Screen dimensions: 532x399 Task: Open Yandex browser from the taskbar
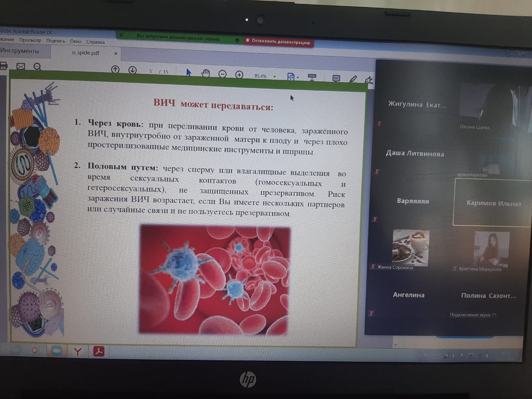[77, 352]
